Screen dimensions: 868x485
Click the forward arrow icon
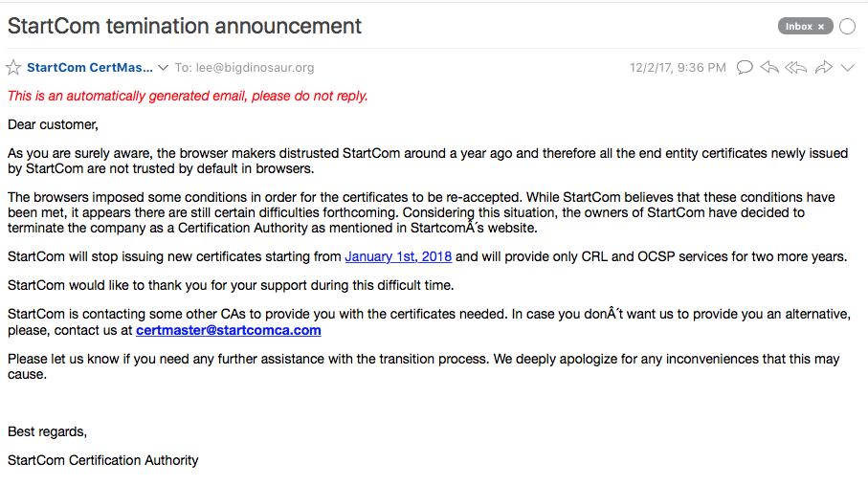pyautogui.click(x=822, y=68)
